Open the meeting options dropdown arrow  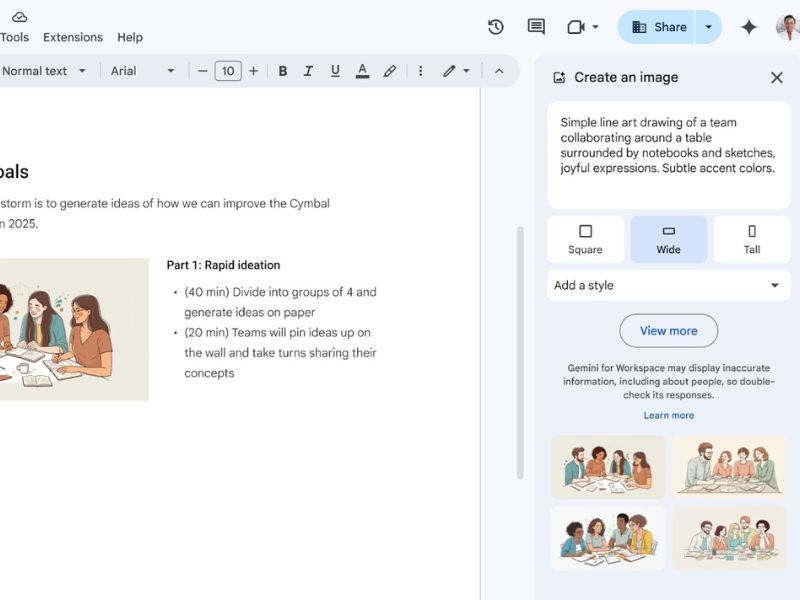(x=595, y=27)
